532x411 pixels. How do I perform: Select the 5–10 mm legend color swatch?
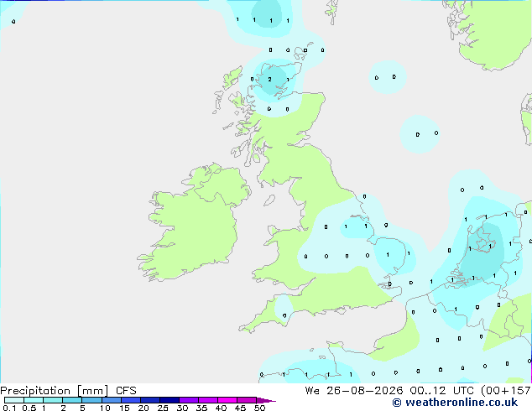click(x=91, y=400)
